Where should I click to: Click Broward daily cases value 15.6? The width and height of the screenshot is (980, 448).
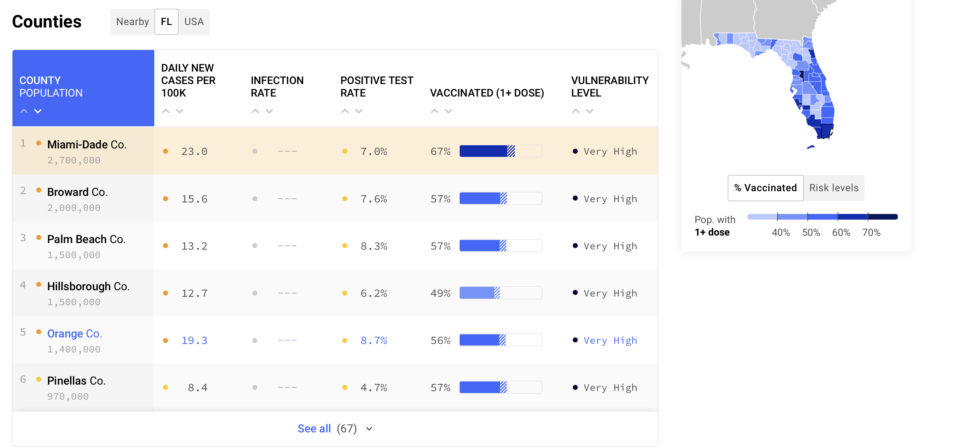[194, 199]
